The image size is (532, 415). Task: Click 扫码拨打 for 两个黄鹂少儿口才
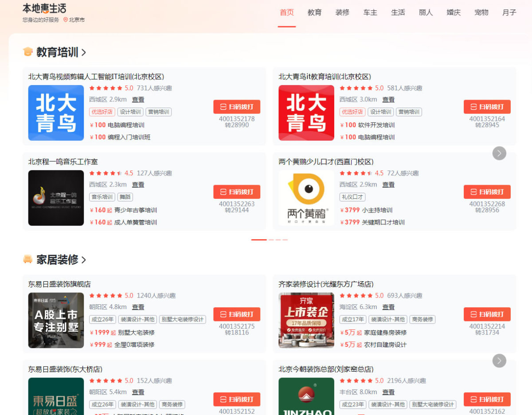click(x=487, y=192)
